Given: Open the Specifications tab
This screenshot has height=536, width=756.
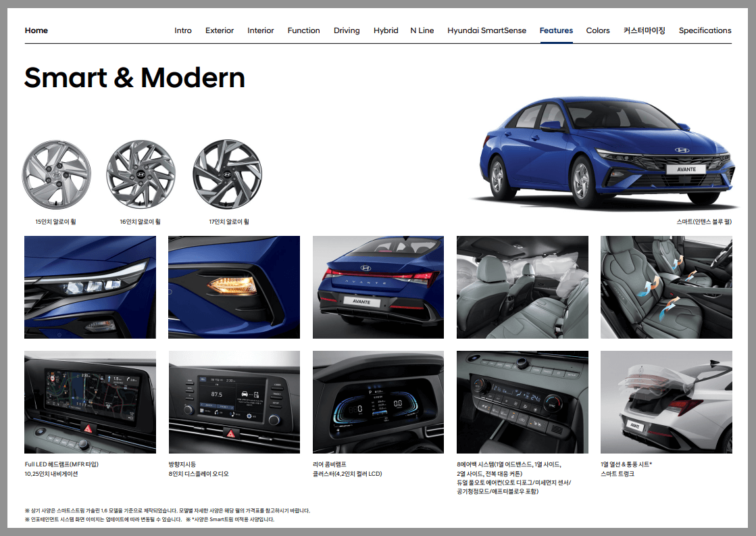Looking at the screenshot, I should [x=705, y=30].
